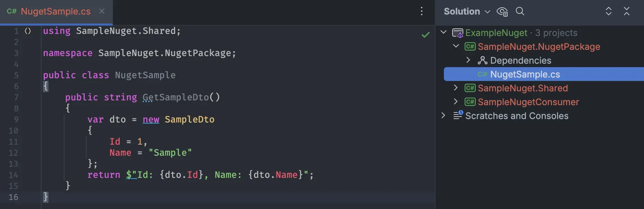The height and width of the screenshot is (209, 644).
Task: Click the SampleNugetConsumer project icon
Action: pos(470,102)
